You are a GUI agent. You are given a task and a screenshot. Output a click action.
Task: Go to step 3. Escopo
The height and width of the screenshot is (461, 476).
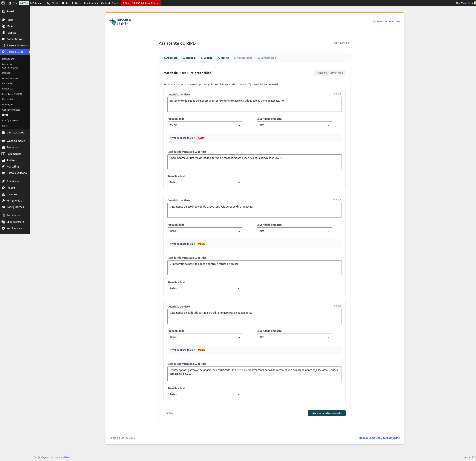point(207,58)
